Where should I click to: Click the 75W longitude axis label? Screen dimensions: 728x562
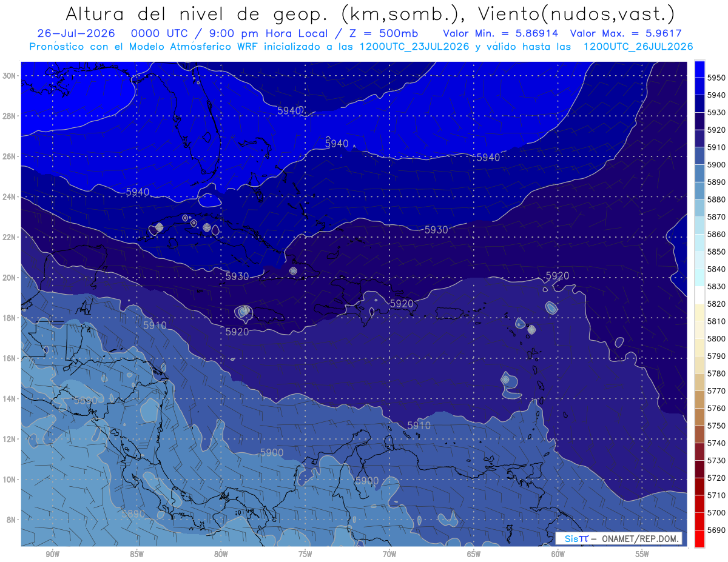pos(305,554)
